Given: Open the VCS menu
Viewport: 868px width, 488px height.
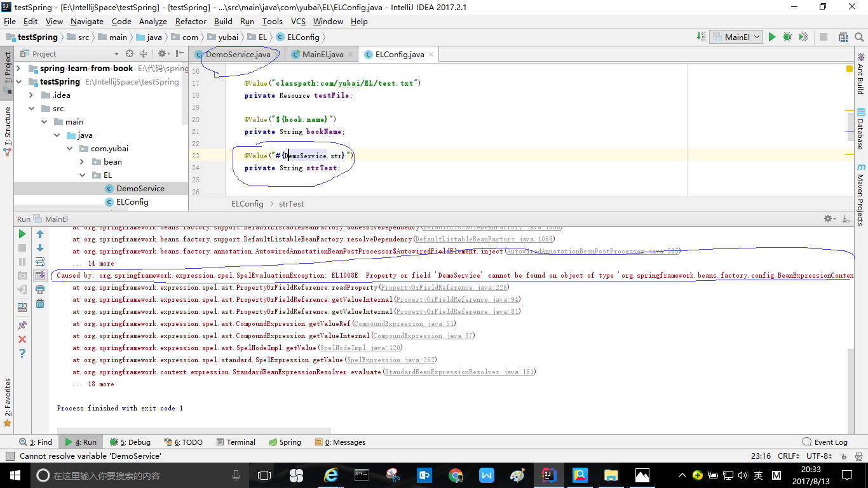Looking at the screenshot, I should [298, 22].
